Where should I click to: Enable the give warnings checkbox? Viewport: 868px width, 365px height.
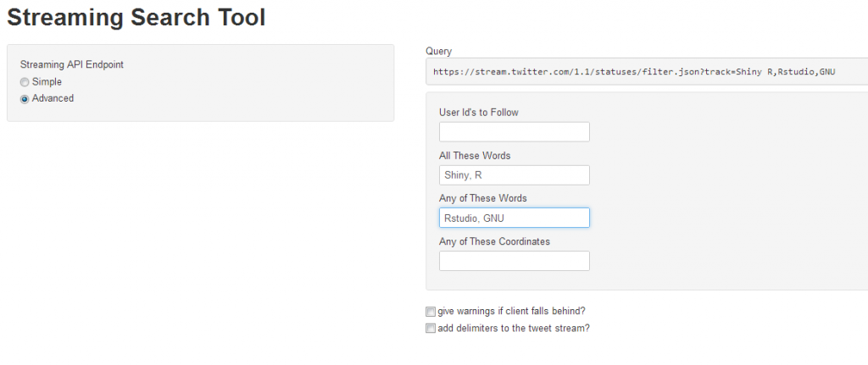pyautogui.click(x=431, y=312)
